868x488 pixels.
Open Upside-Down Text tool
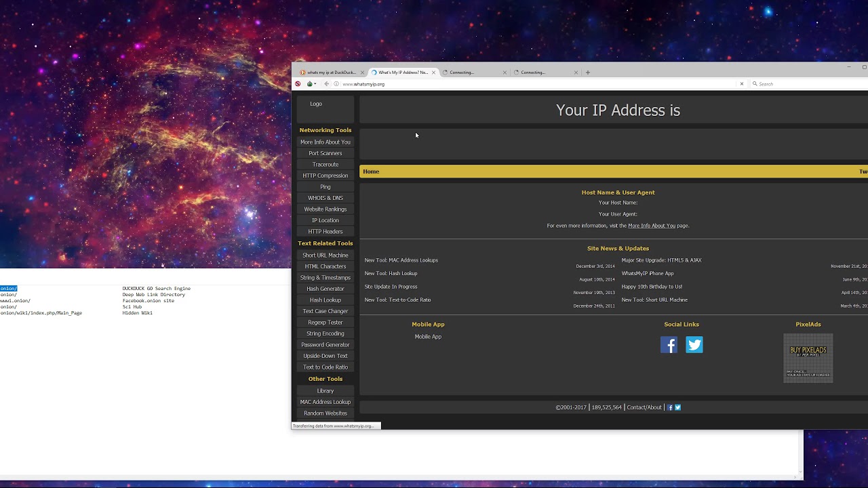point(325,356)
